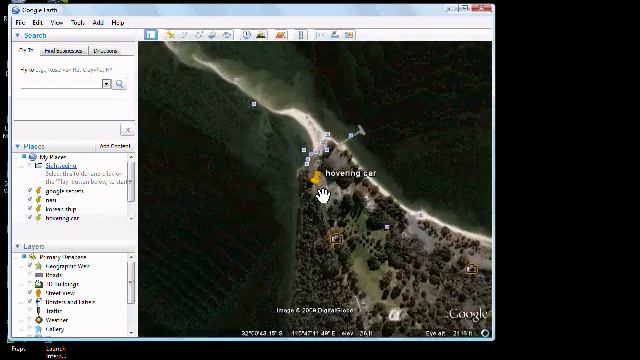Click the Weather layer sun icon
The image size is (640, 360).
(x=38, y=320)
